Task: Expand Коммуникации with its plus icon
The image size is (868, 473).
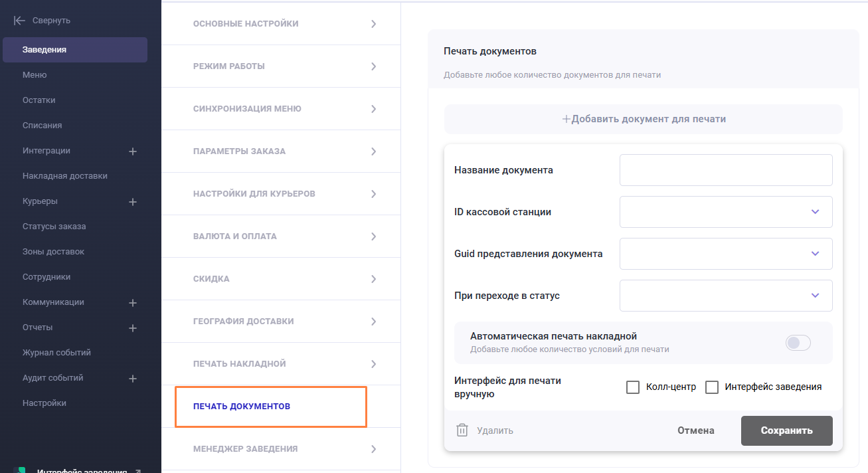Action: [x=132, y=303]
